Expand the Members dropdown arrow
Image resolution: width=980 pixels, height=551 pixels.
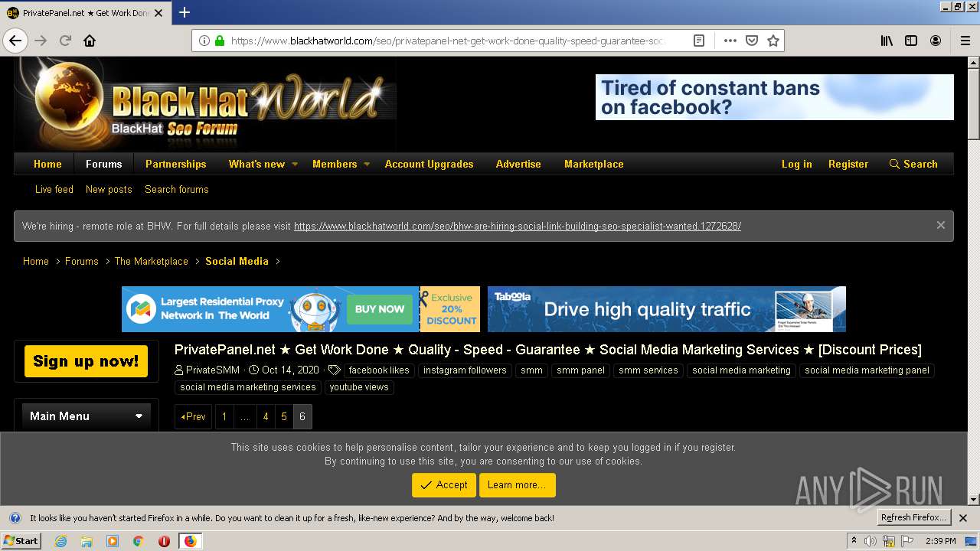(367, 164)
